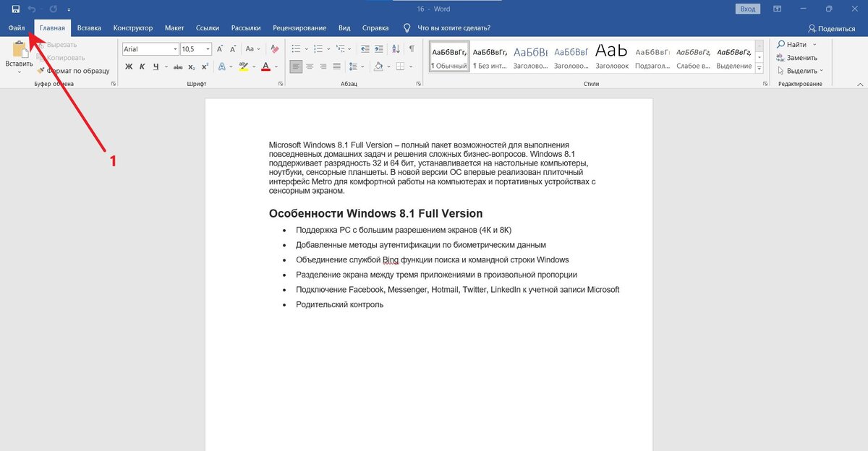Expand the arrow under Вставить

[x=19, y=72]
